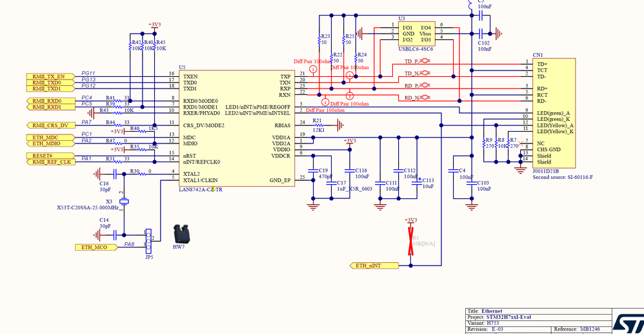Click the R24 resistor designator
The height and width of the screenshot is (334, 644).
click(363, 54)
